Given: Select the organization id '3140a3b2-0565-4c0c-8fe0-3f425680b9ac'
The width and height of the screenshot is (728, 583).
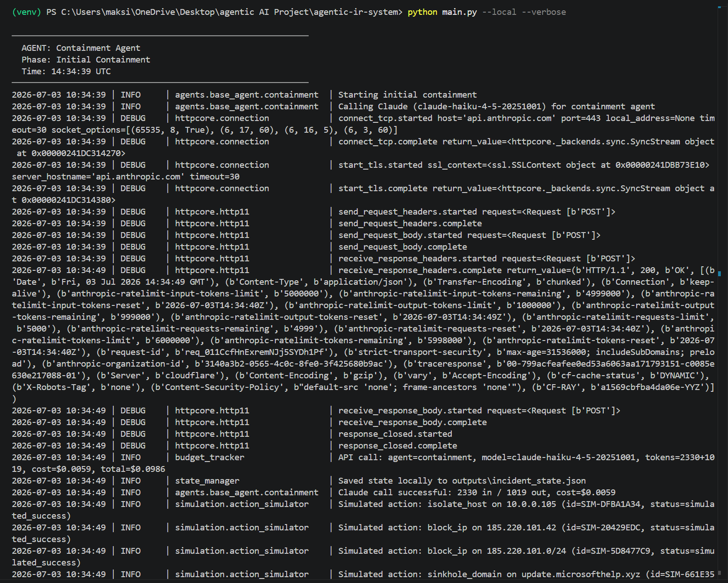Looking at the screenshot, I should [x=293, y=364].
